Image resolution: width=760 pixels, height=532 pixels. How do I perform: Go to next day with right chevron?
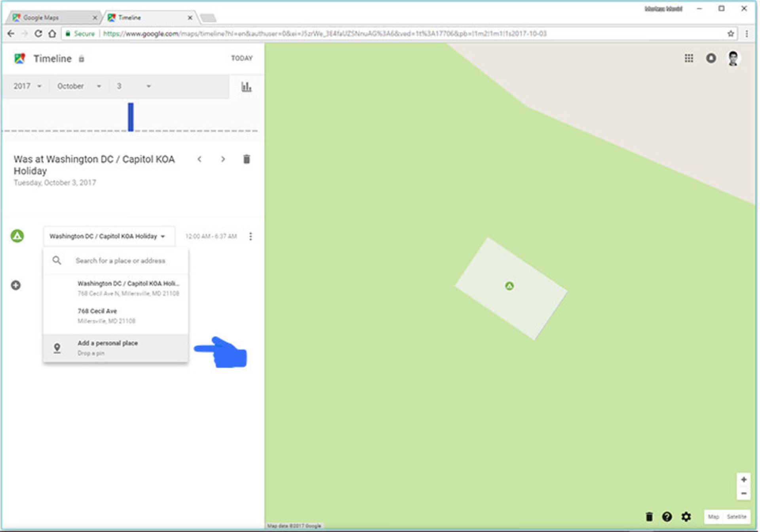point(223,159)
